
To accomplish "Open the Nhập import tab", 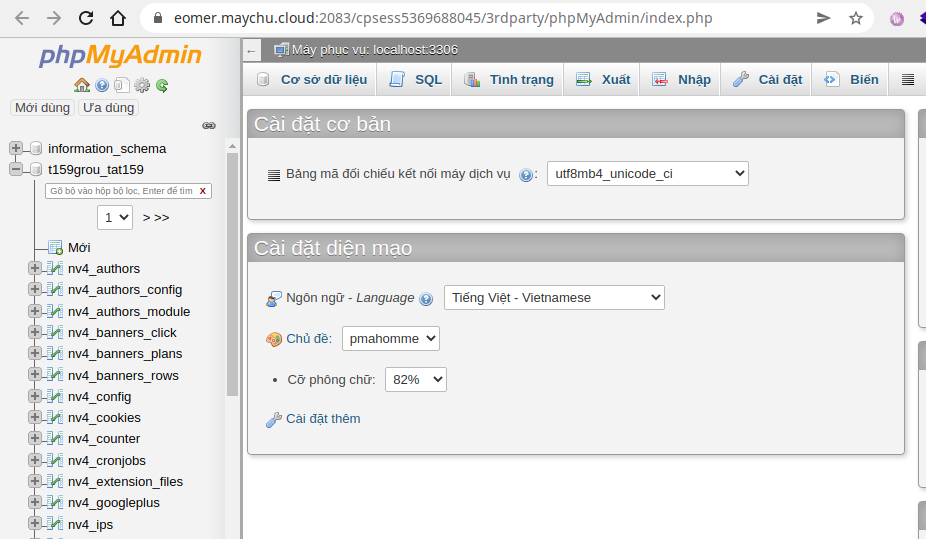I will click(x=682, y=80).
